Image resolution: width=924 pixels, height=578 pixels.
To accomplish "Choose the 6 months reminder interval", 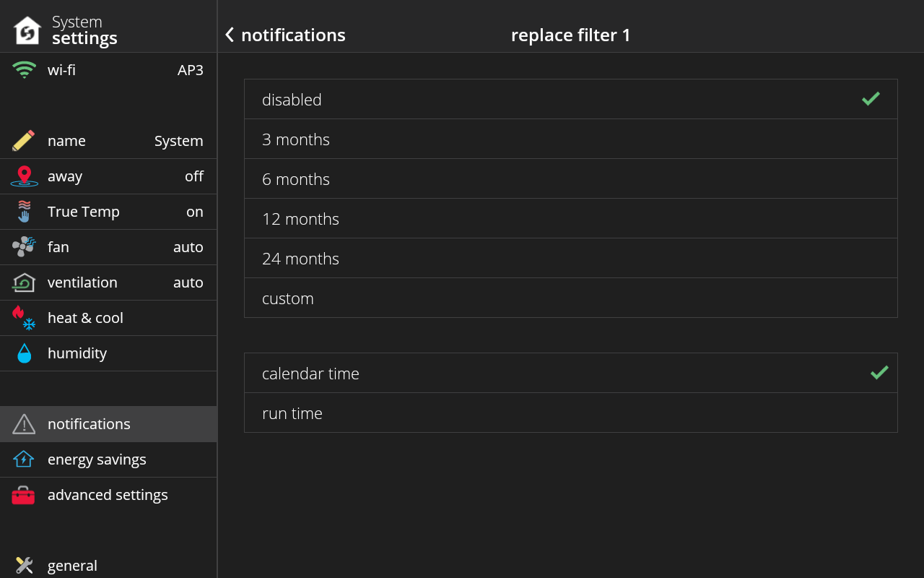I will tap(571, 178).
